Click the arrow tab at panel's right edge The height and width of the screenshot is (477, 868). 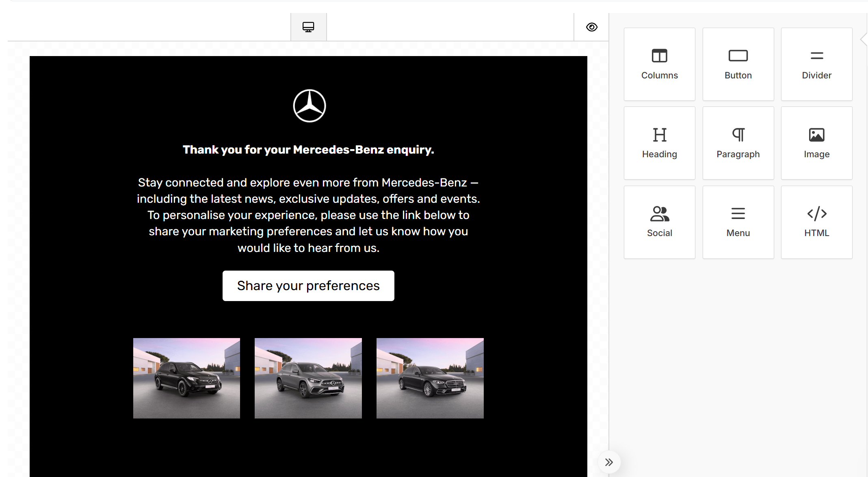(864, 39)
